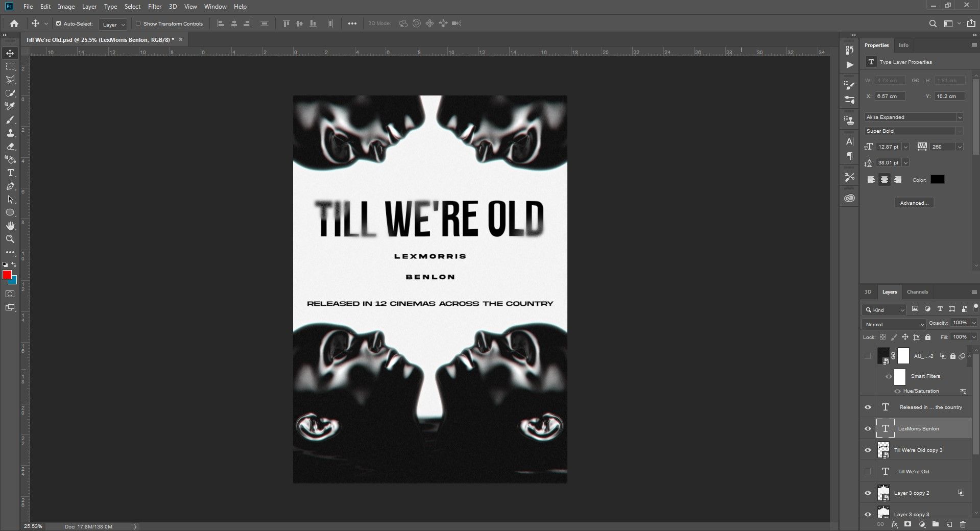Toggle the Auto-Select checkbox

[x=58, y=23]
